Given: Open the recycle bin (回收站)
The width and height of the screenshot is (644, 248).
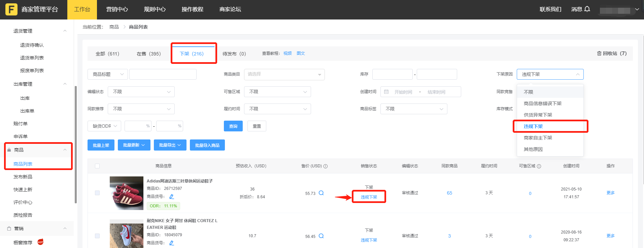Looking at the screenshot, I should [611, 53].
